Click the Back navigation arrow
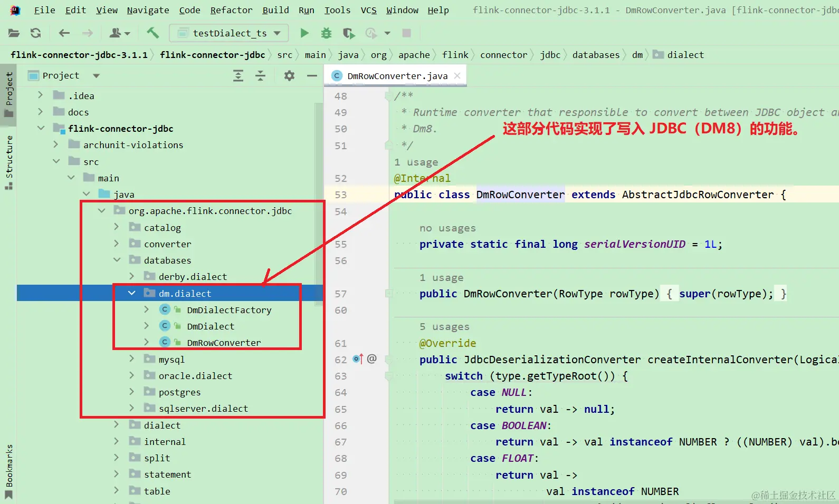 coord(64,33)
